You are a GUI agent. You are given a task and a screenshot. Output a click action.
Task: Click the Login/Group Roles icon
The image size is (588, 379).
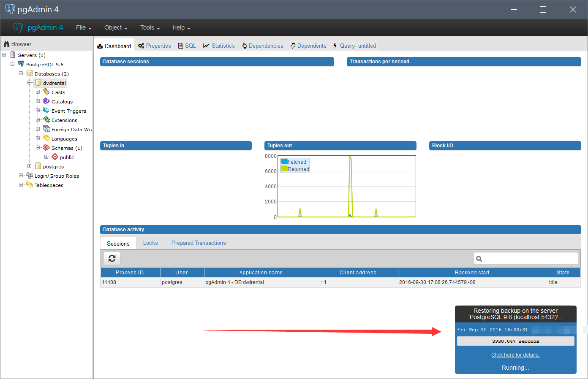tap(30, 176)
